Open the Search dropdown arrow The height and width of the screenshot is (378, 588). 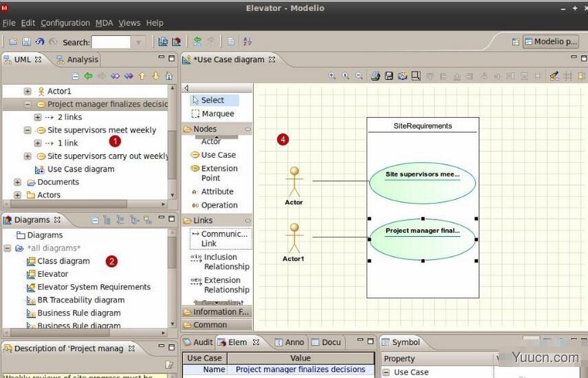point(138,43)
